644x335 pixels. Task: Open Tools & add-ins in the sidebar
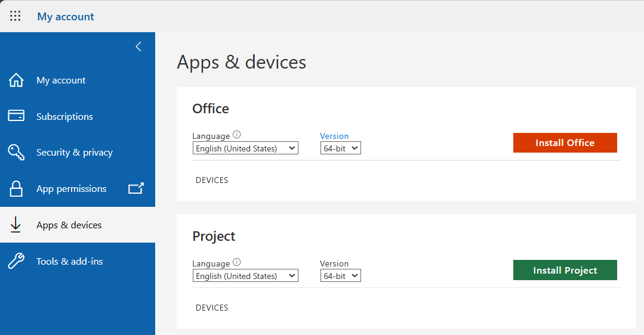tap(78, 261)
